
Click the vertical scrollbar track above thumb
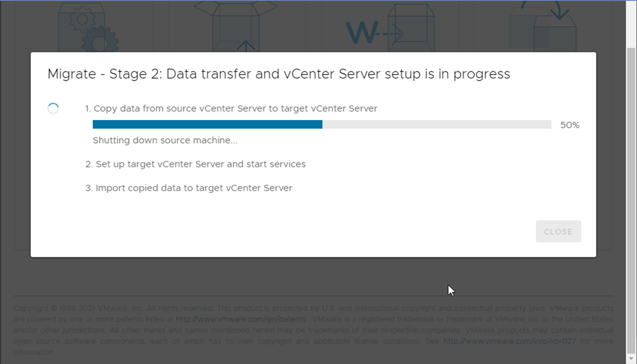tap(631, 24)
